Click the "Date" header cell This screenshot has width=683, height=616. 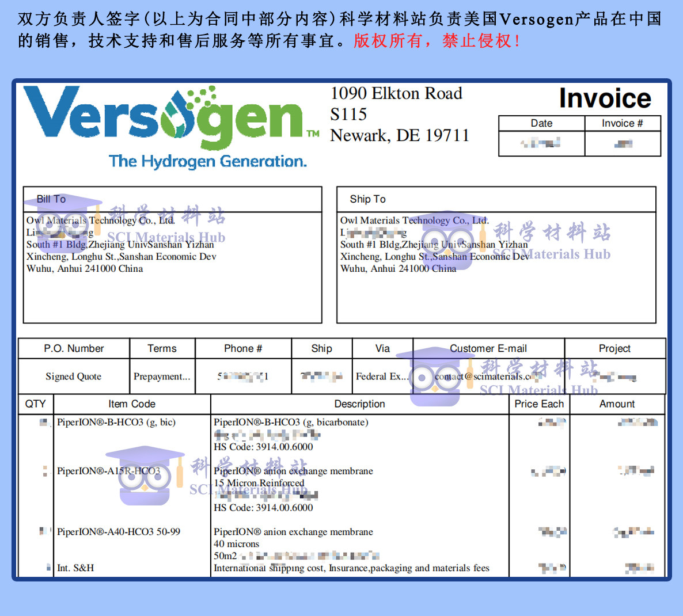coord(541,123)
